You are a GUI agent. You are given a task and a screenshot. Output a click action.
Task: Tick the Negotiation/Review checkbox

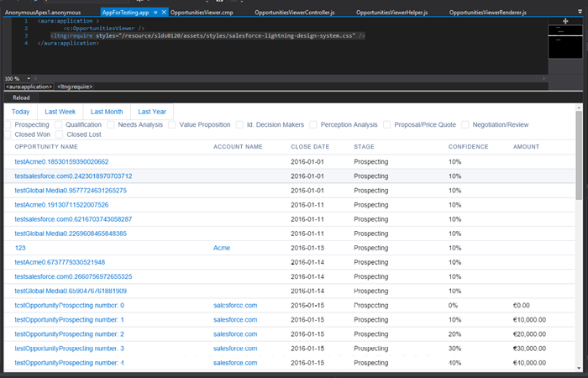[x=465, y=124]
